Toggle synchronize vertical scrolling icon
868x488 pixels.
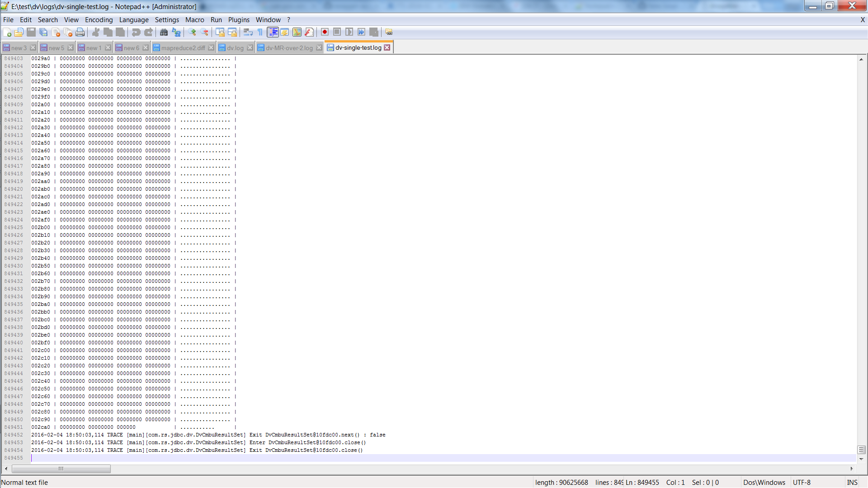220,32
